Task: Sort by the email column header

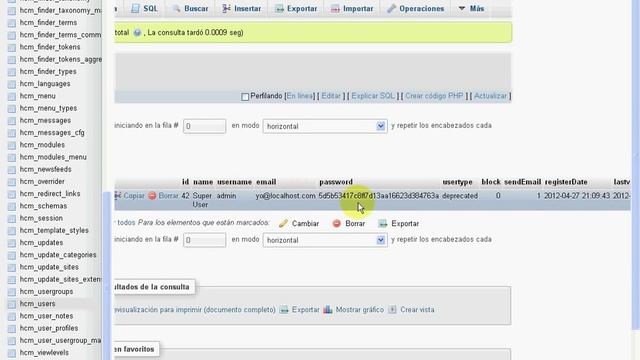Action: pos(266,182)
